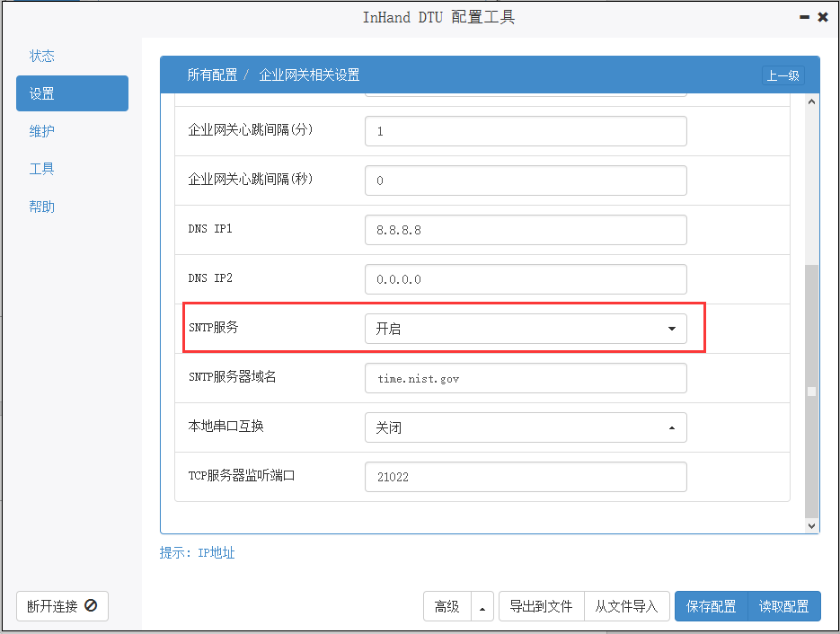Select the 工具 sidebar item
This screenshot has width=840, height=634.
(42, 169)
